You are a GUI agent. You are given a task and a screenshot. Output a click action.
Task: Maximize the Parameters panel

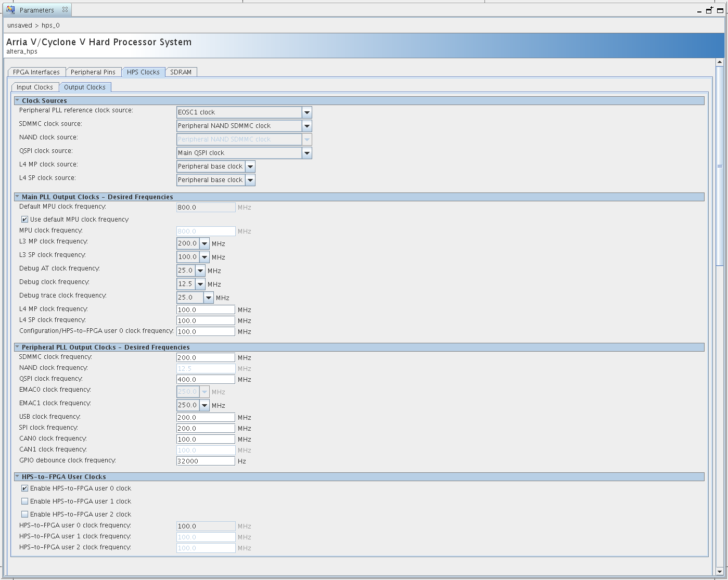click(720, 10)
